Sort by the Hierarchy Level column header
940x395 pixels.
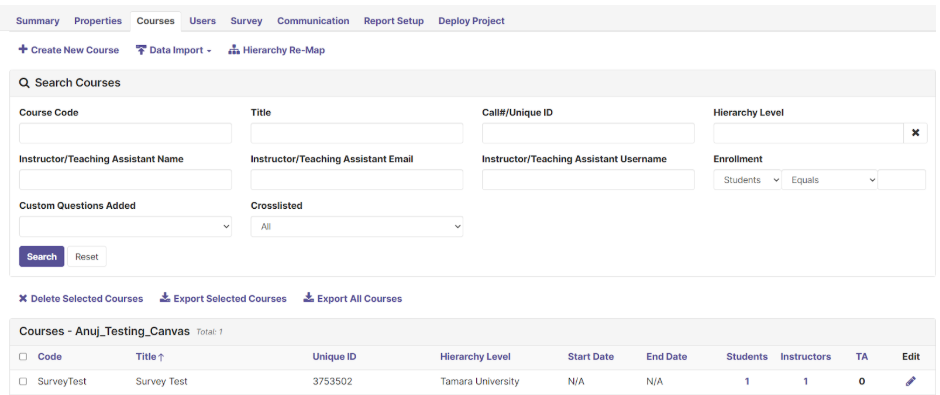click(x=475, y=357)
